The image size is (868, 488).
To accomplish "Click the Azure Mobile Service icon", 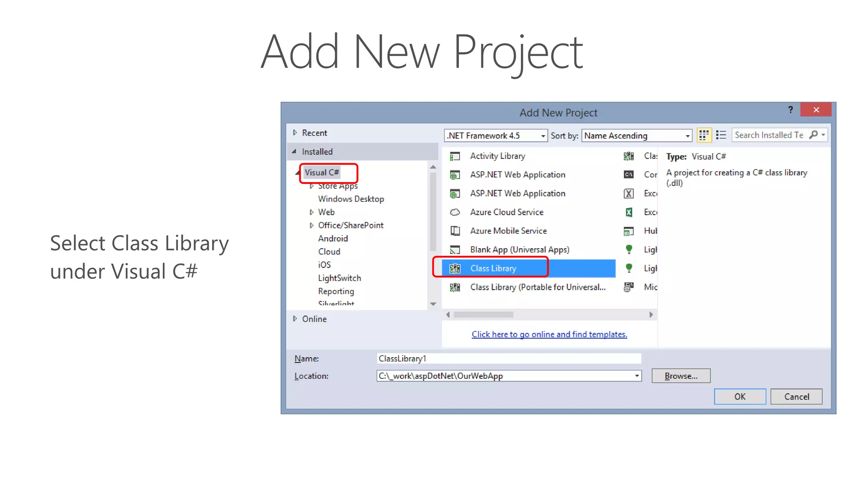I will [455, 231].
